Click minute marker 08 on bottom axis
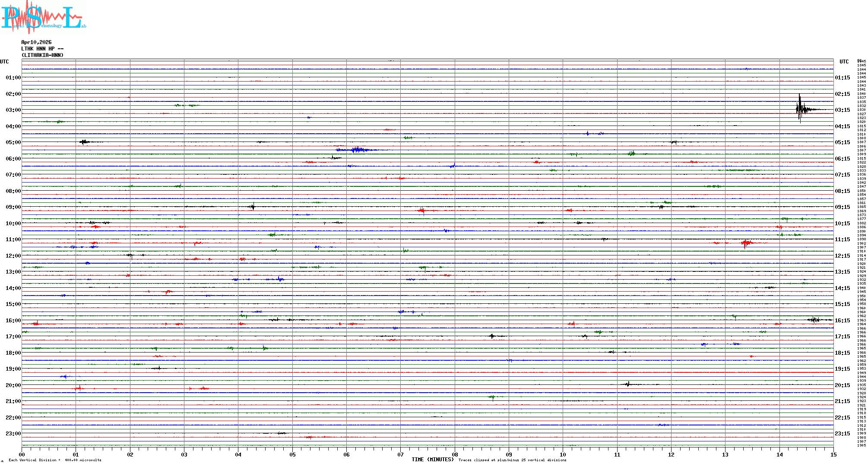This screenshot has height=466, width=868. pos(455,454)
